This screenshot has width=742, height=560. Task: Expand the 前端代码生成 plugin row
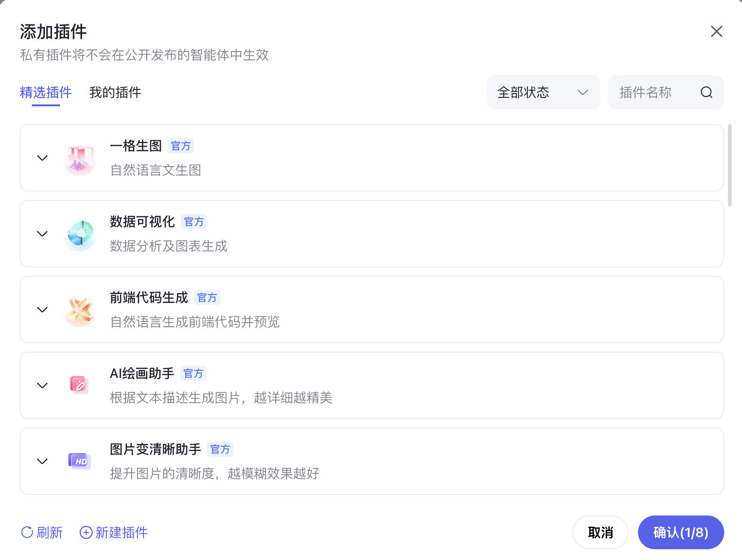coord(42,309)
